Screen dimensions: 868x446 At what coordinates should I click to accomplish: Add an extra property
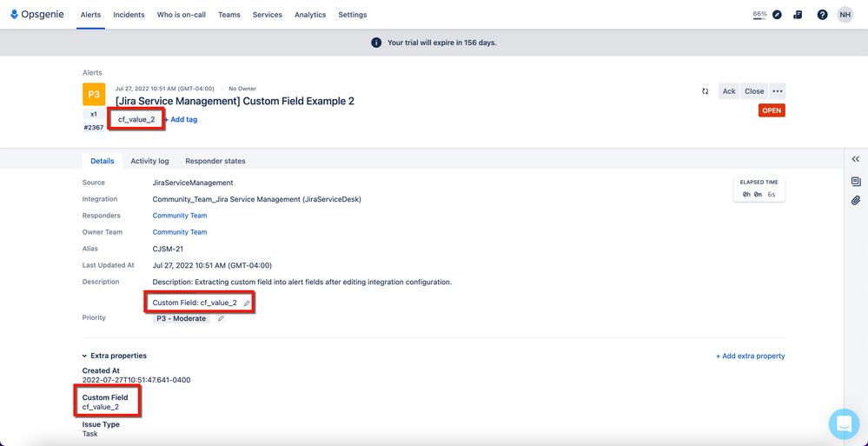point(750,356)
